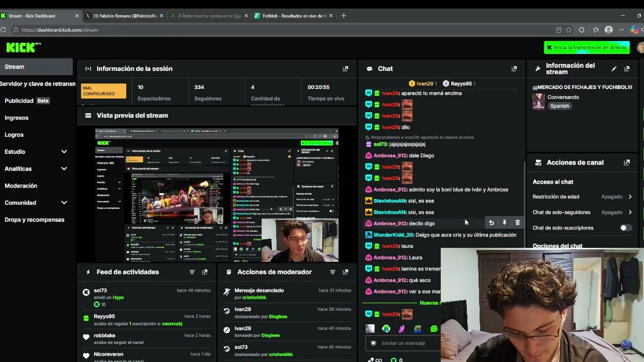The width and height of the screenshot is (644, 362).
Task: Open chat identity shield icon in message box
Action: point(373,343)
